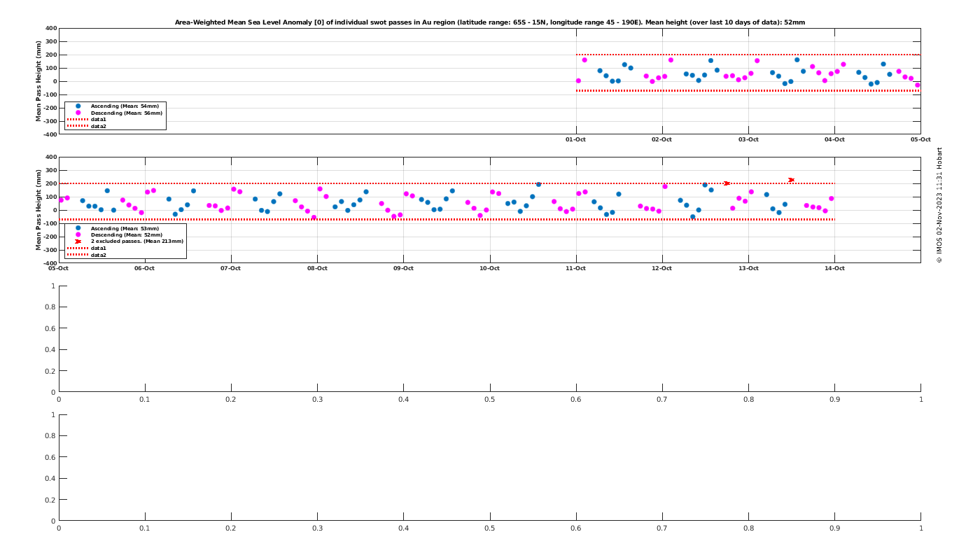This screenshot has height=560, width=980.
Task: Click the 01-Oct date tick label
Action: pyautogui.click(x=575, y=139)
